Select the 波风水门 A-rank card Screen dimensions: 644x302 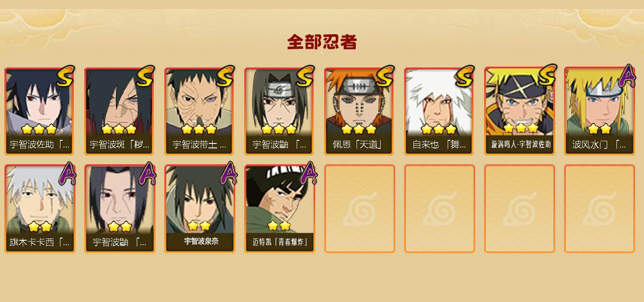600,111
